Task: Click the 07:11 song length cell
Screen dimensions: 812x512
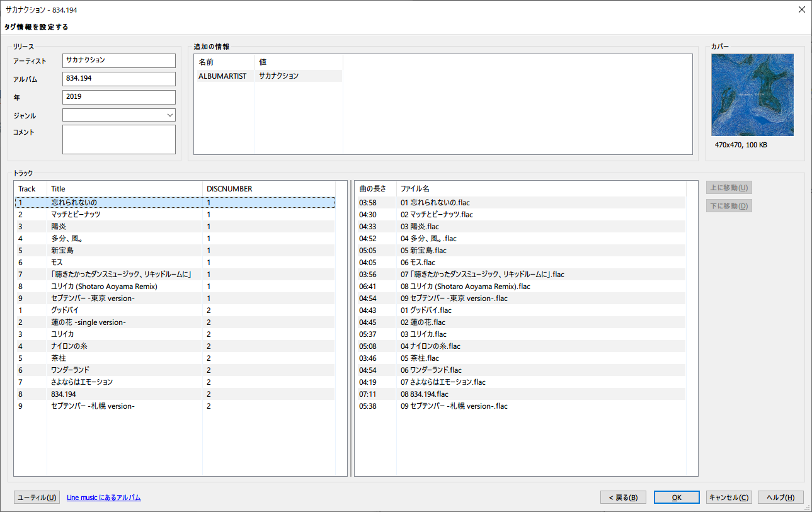Action: [367, 394]
